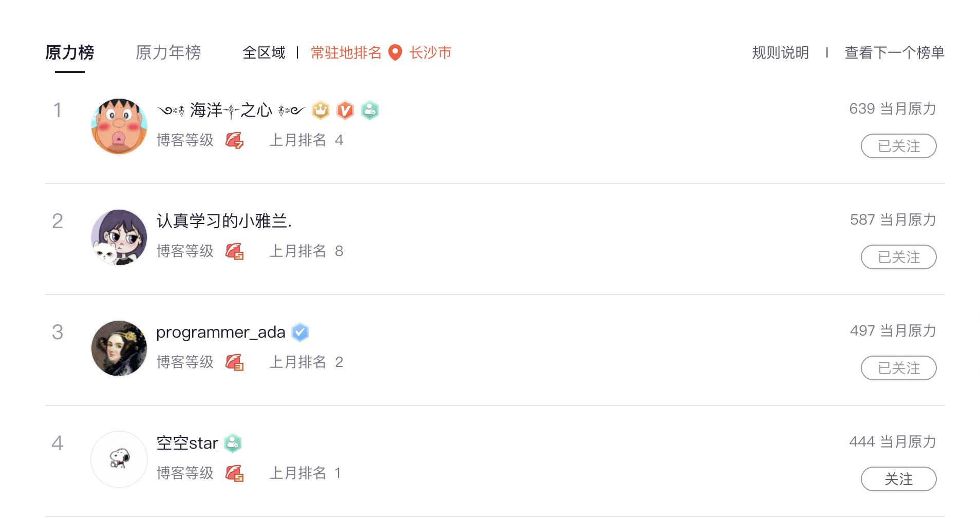Click blog level icon for rank 1 user
This screenshot has width=980, height=518.
pos(235,140)
